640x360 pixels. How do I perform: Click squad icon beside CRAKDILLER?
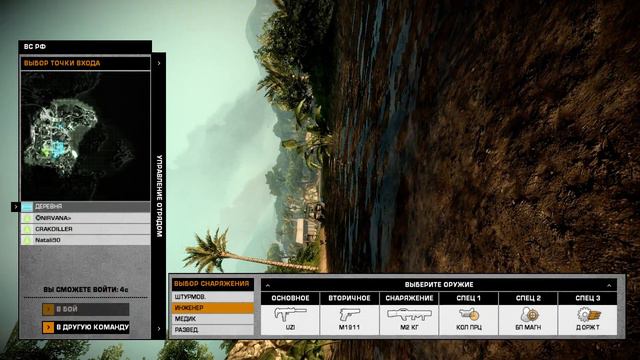[27, 229]
